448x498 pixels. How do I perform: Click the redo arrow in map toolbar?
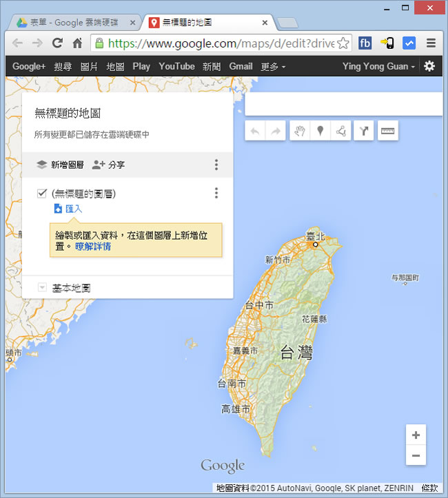(x=276, y=131)
